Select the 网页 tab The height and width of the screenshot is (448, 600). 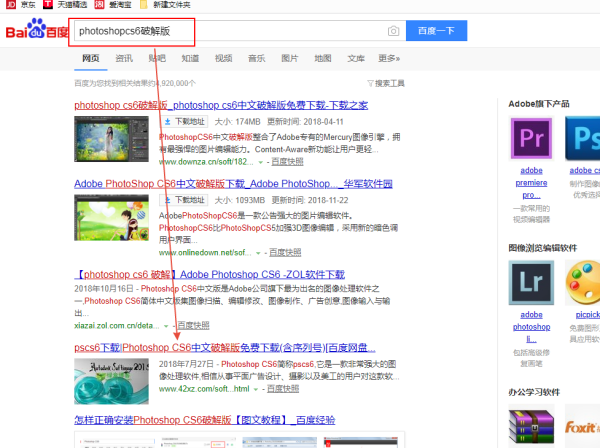pyautogui.click(x=91, y=58)
